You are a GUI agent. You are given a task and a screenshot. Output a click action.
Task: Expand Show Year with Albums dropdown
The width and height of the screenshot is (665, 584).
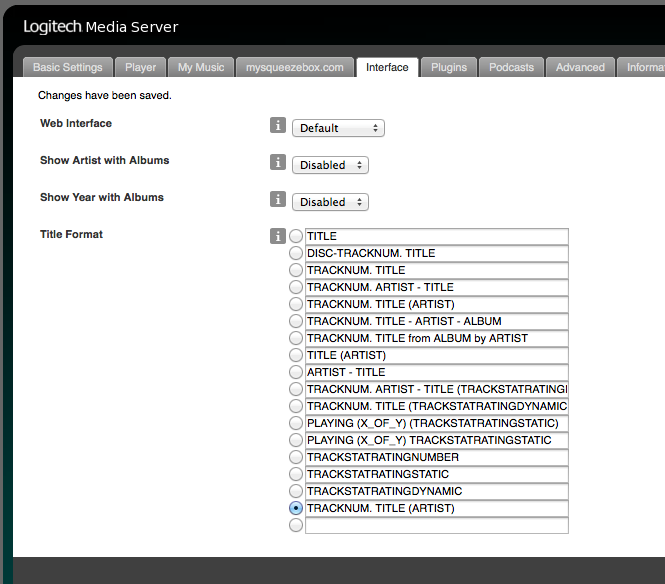coord(330,202)
